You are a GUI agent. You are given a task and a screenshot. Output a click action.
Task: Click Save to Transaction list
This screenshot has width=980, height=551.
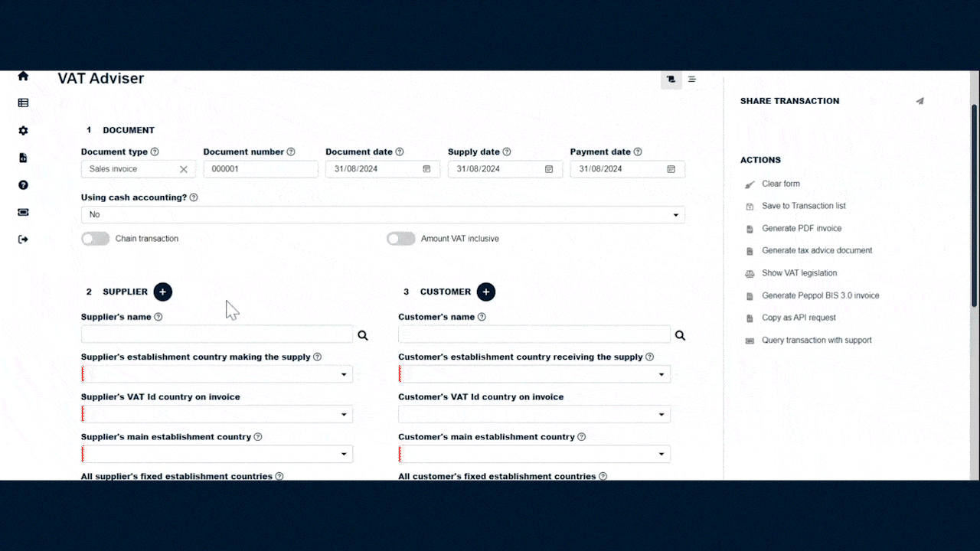coord(803,206)
